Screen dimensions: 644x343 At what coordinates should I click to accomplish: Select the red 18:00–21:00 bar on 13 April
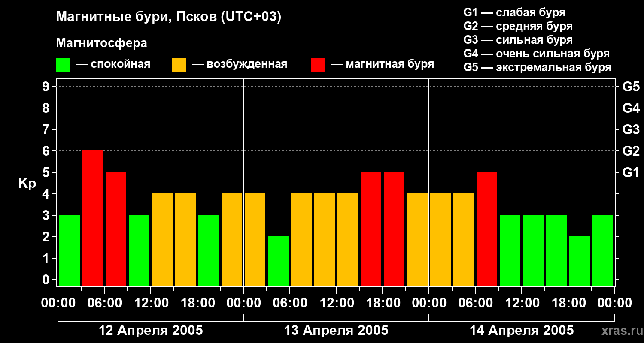(394, 229)
